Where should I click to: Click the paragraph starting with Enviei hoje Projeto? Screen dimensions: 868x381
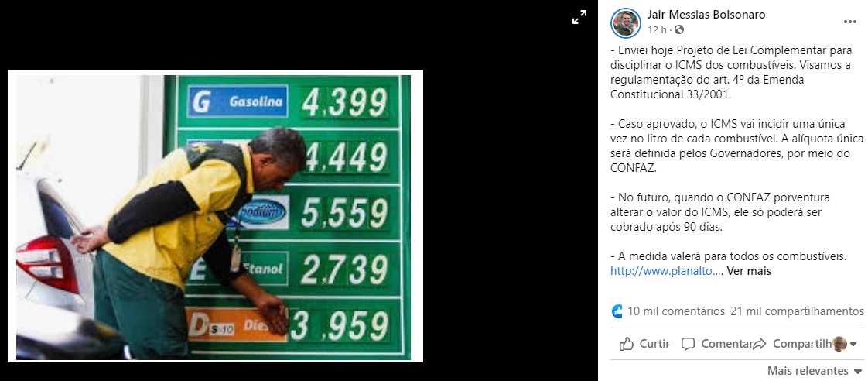click(x=730, y=73)
